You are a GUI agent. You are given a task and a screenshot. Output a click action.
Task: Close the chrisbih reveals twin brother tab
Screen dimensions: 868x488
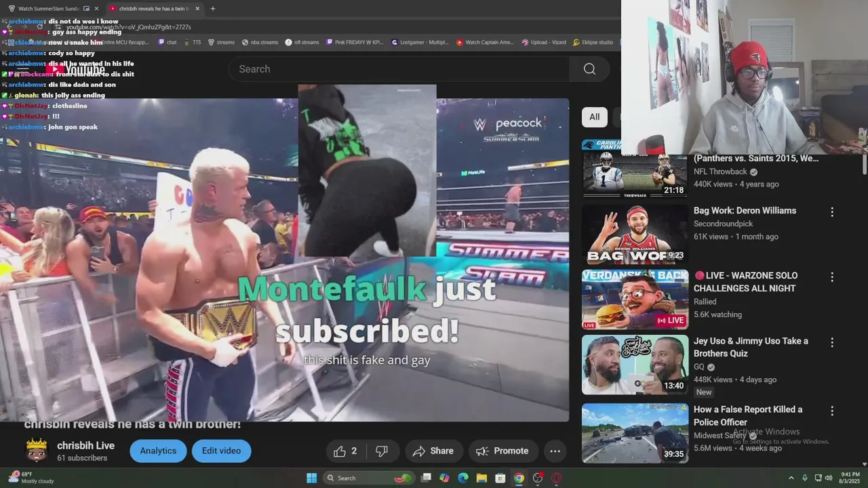click(x=197, y=9)
